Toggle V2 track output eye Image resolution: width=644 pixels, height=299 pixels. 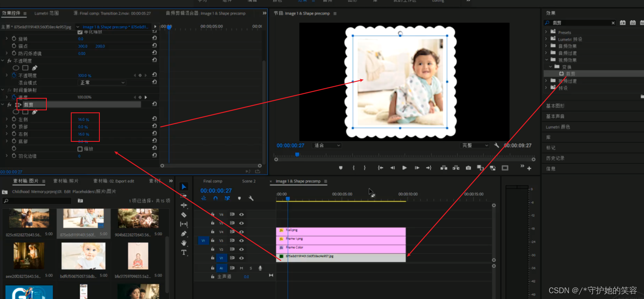click(241, 249)
